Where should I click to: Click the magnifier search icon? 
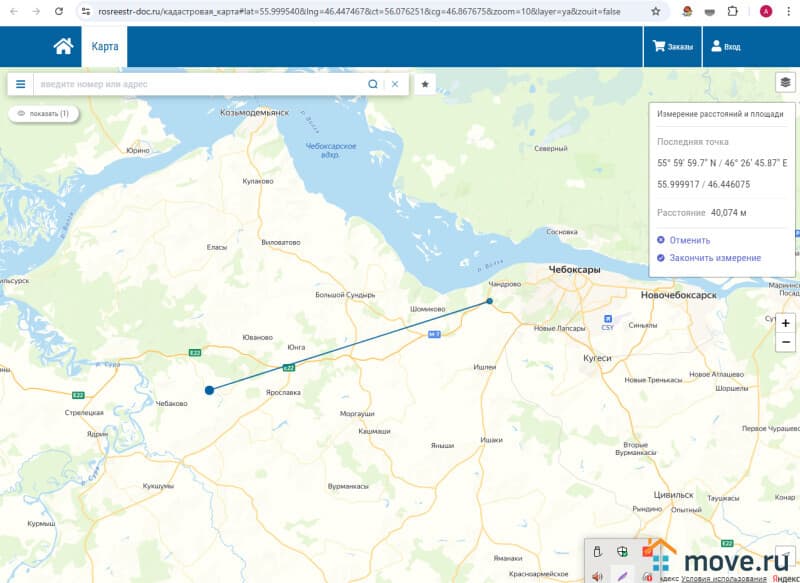[373, 84]
